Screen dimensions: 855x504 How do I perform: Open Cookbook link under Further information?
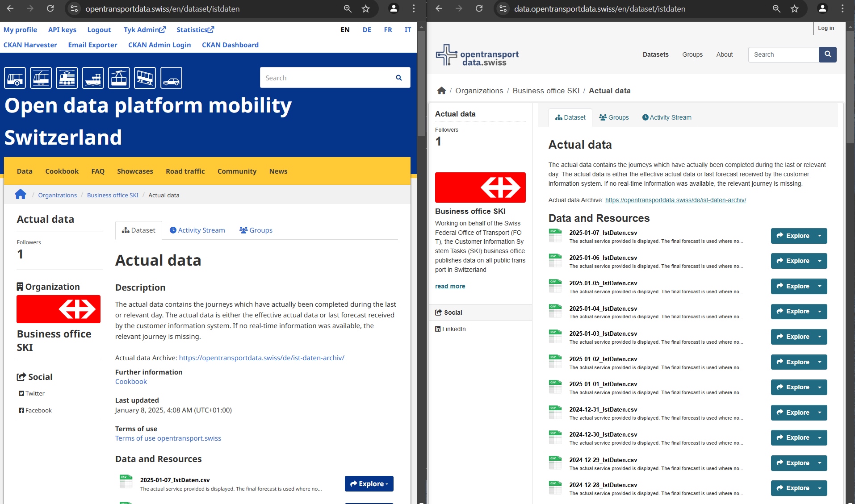(x=131, y=381)
